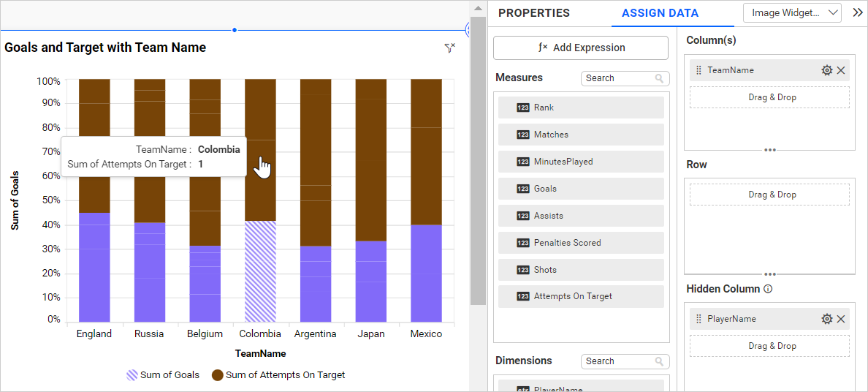868x392 pixels.
Task: Click the search icon in Dimensions search
Action: click(x=659, y=361)
